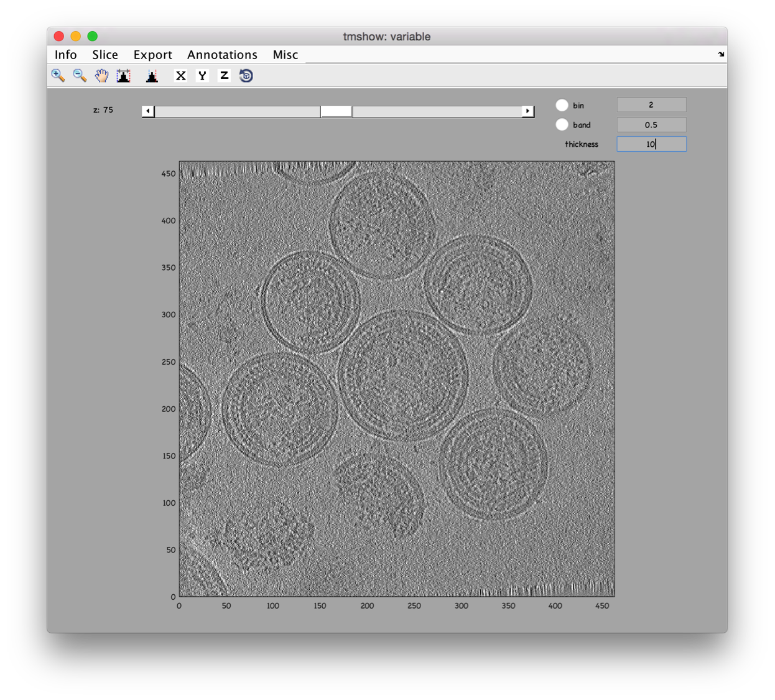The image size is (775, 700).
Task: Open the Info menu
Action: (66, 55)
